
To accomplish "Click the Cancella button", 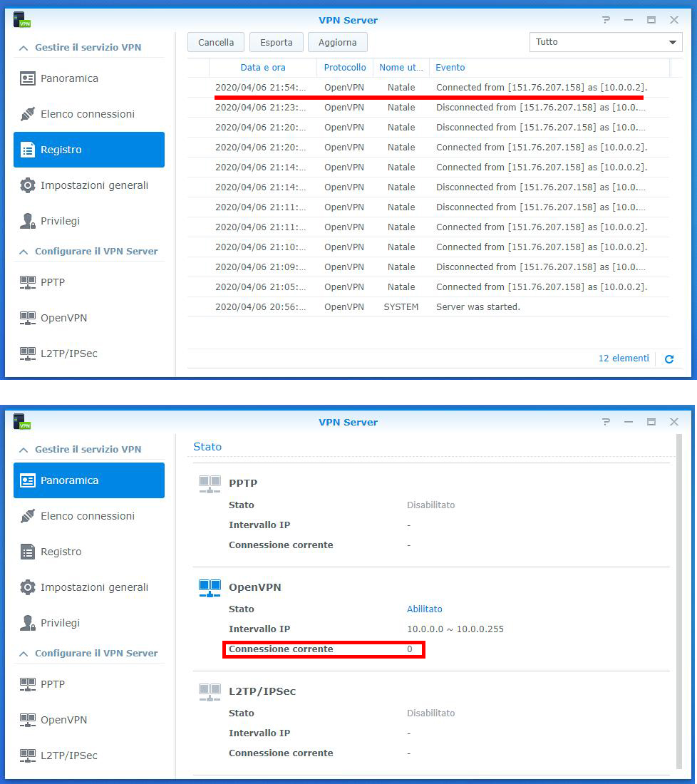I will 215,43.
